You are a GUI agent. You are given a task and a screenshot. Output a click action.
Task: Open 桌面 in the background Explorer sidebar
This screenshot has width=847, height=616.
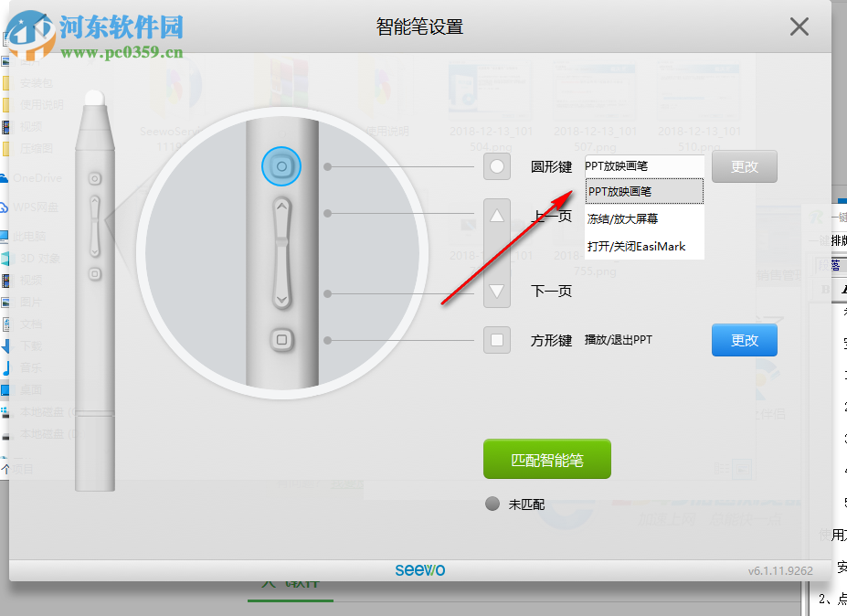point(31,389)
